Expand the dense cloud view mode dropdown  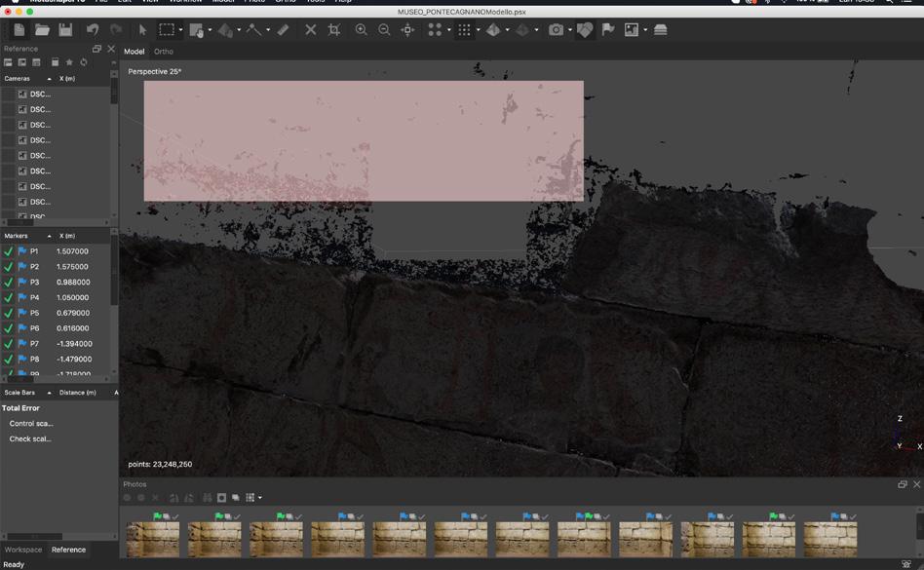(x=478, y=30)
